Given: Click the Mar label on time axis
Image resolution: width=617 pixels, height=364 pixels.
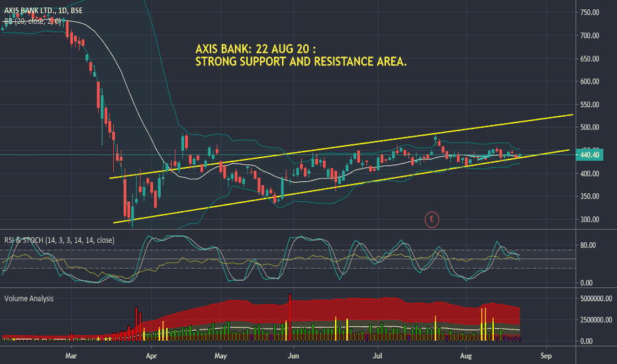Looking at the screenshot, I should point(71,356).
